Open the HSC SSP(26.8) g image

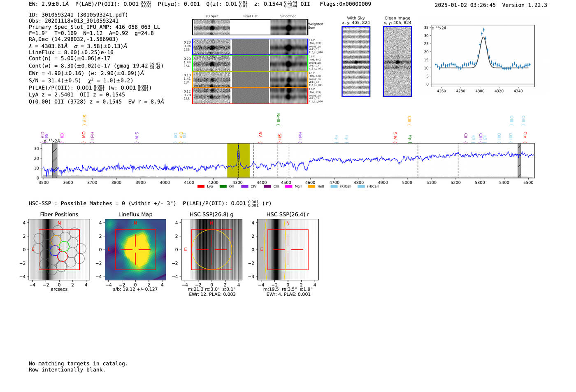point(211,250)
